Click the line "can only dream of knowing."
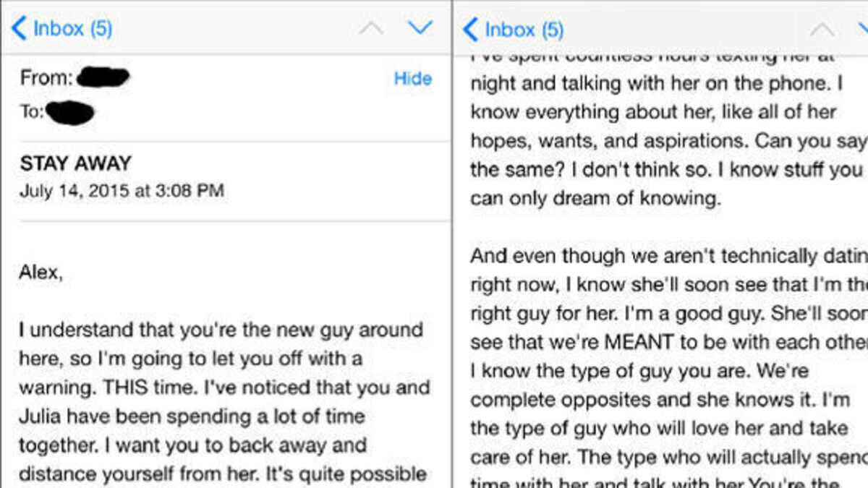 point(595,199)
